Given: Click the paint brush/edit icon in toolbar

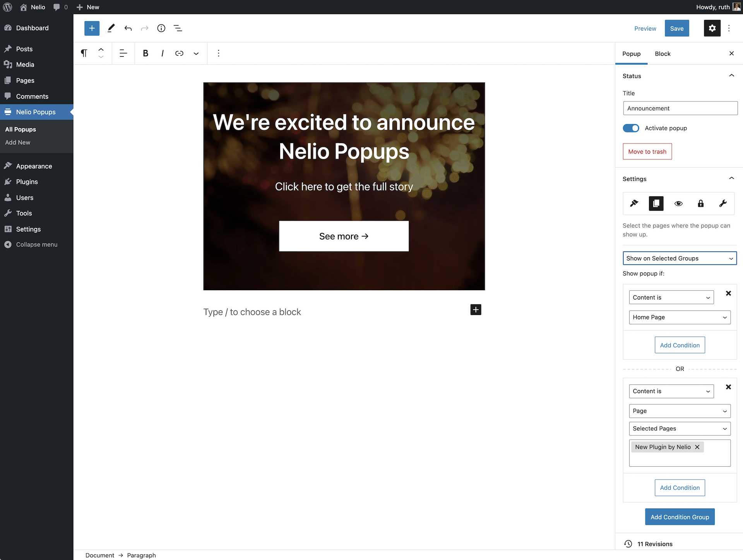Looking at the screenshot, I should coord(111,27).
